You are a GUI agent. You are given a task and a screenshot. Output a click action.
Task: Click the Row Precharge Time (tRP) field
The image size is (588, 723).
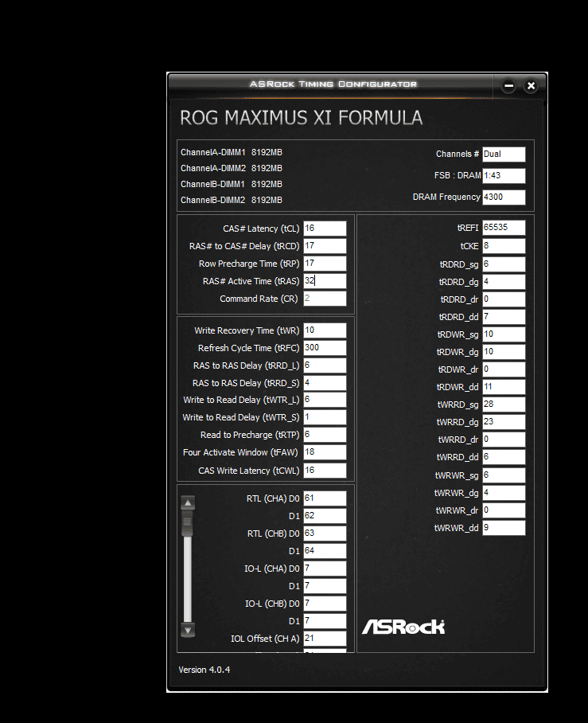click(325, 264)
